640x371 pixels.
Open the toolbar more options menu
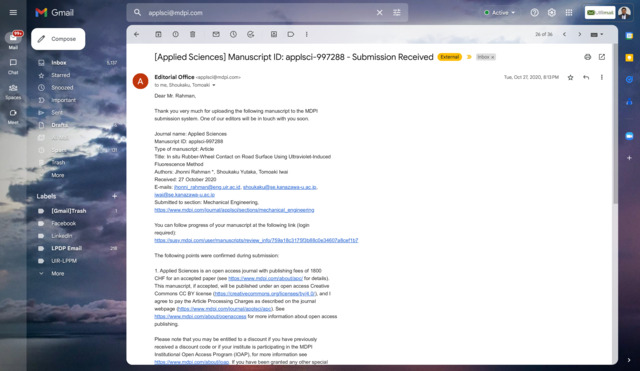(x=307, y=35)
